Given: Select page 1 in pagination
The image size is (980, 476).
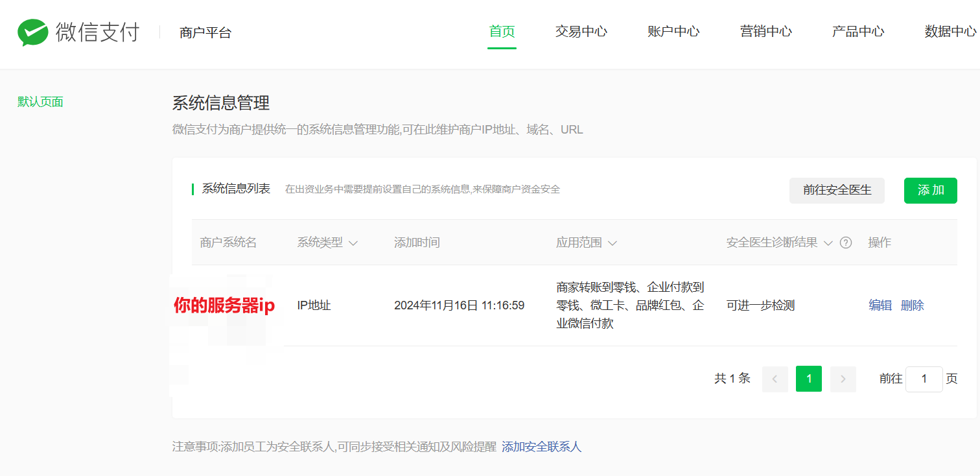Looking at the screenshot, I should pos(809,379).
